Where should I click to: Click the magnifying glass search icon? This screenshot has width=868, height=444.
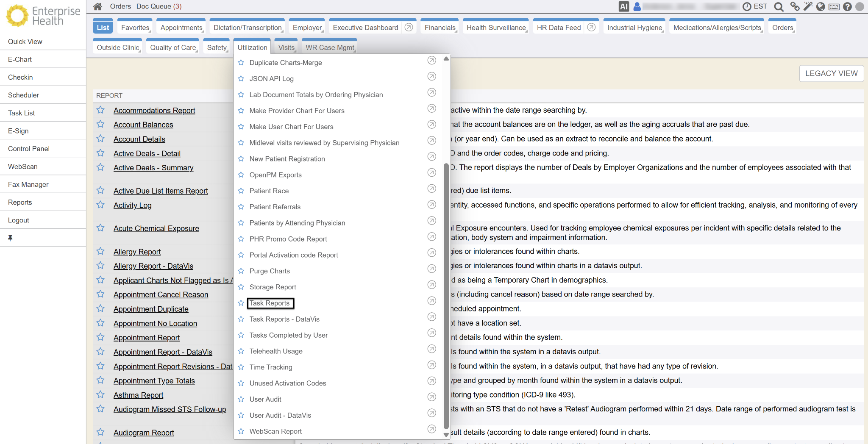(x=778, y=6)
